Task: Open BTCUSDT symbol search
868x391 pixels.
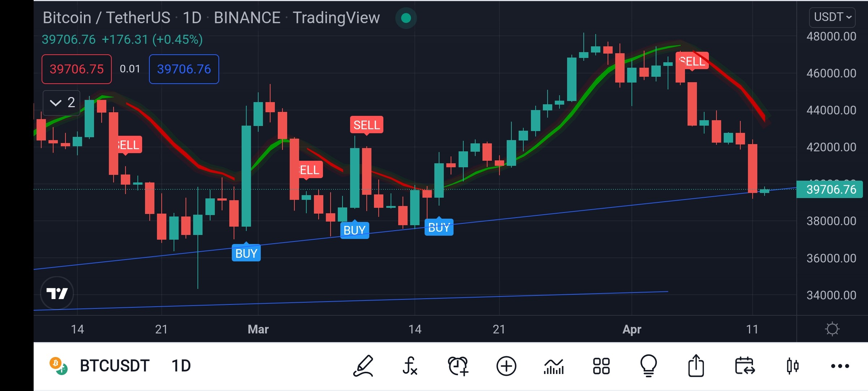Action: coord(114,366)
